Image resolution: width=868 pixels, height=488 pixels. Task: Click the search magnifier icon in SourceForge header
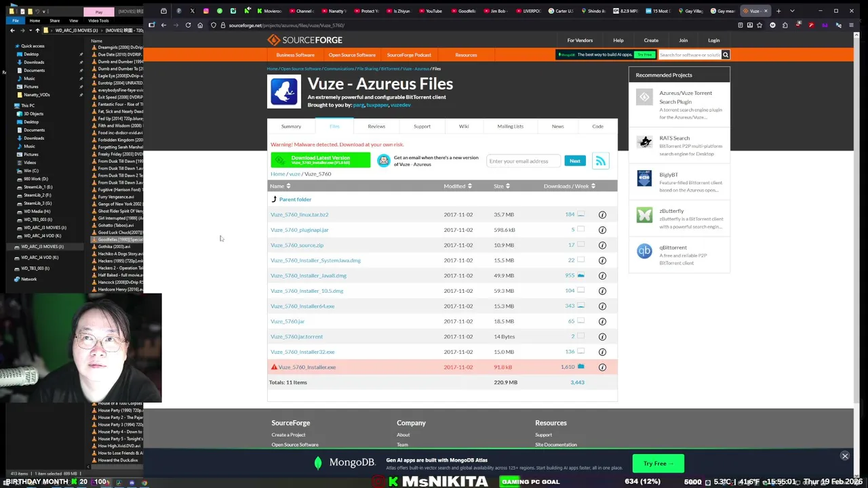click(725, 55)
